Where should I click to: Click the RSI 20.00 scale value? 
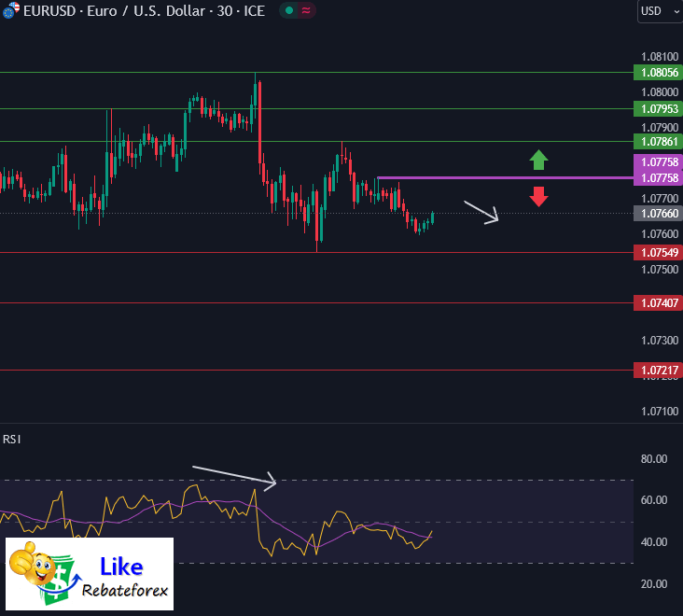[x=654, y=583]
